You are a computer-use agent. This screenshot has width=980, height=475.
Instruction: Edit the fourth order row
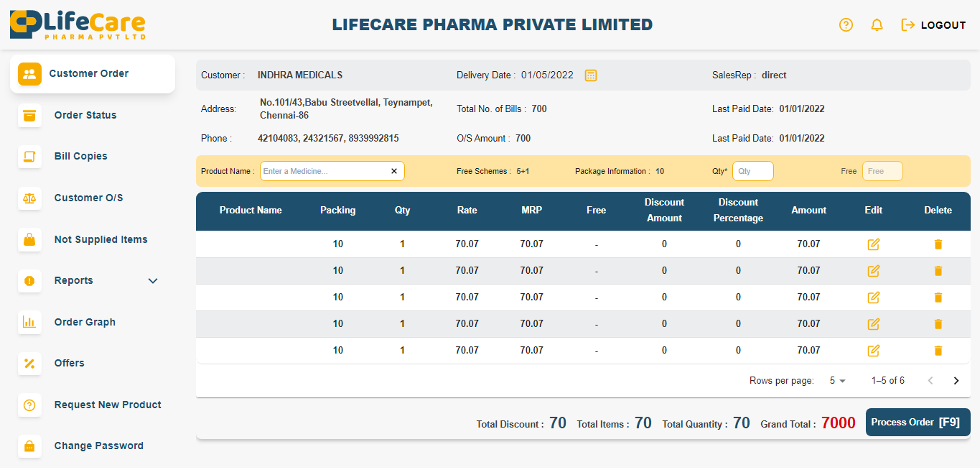click(874, 324)
